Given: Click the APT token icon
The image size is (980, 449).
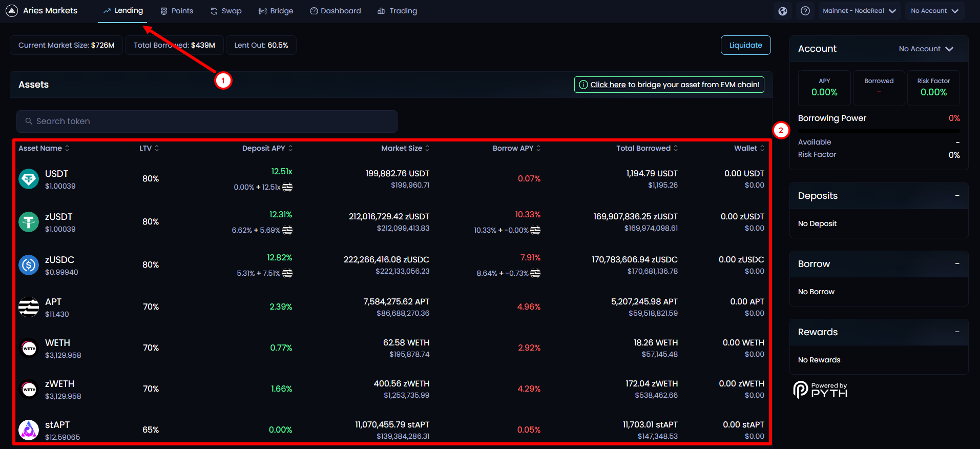Looking at the screenshot, I should [x=29, y=307].
